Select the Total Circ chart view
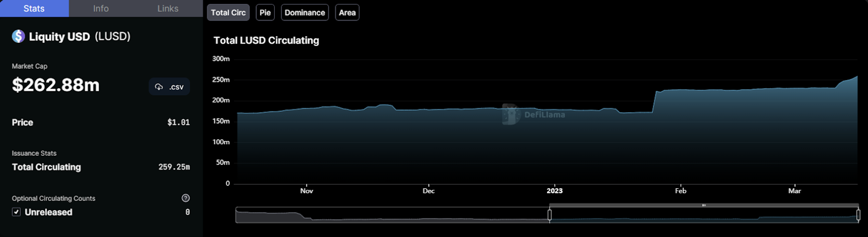868x237 pixels. pyautogui.click(x=228, y=13)
